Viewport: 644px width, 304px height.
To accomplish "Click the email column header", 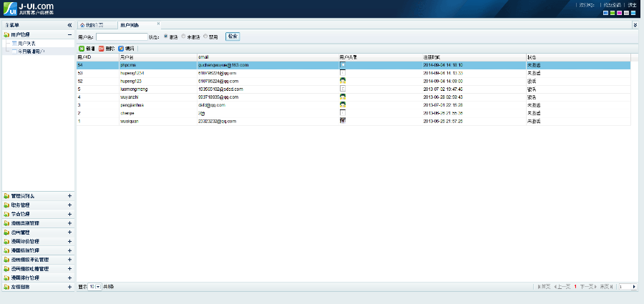I will 268,57.
